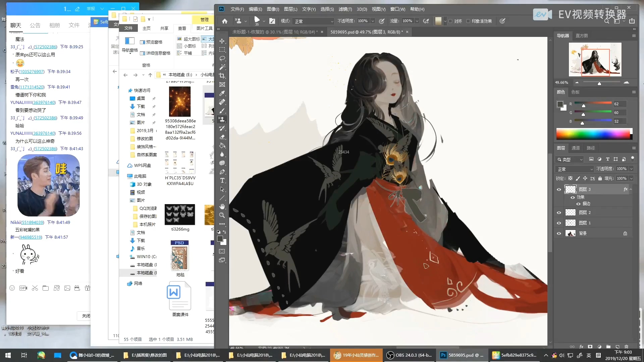Switch to the 通道 tab

pyautogui.click(x=576, y=148)
